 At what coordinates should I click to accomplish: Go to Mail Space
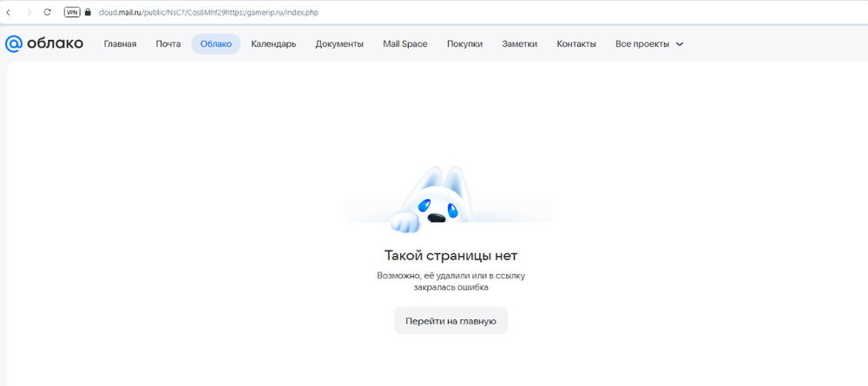pos(405,44)
